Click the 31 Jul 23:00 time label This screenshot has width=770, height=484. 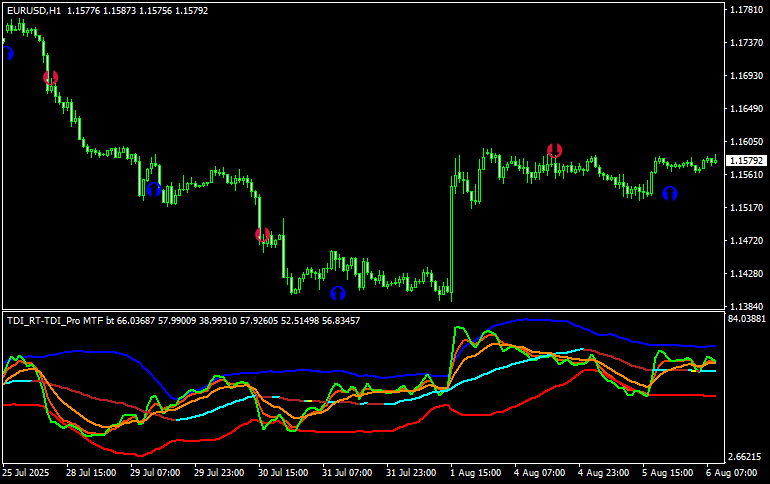point(411,472)
